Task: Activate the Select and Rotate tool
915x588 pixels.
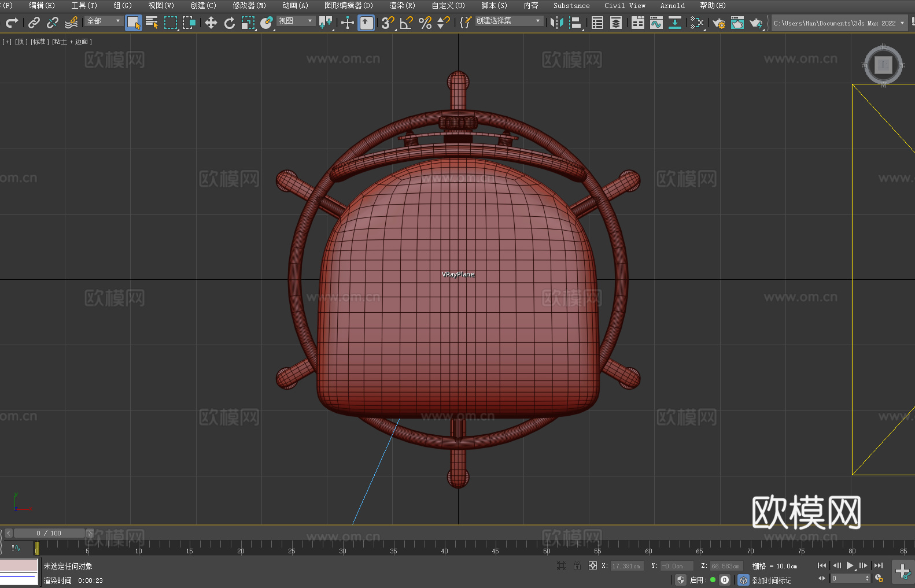Action: pos(230,23)
